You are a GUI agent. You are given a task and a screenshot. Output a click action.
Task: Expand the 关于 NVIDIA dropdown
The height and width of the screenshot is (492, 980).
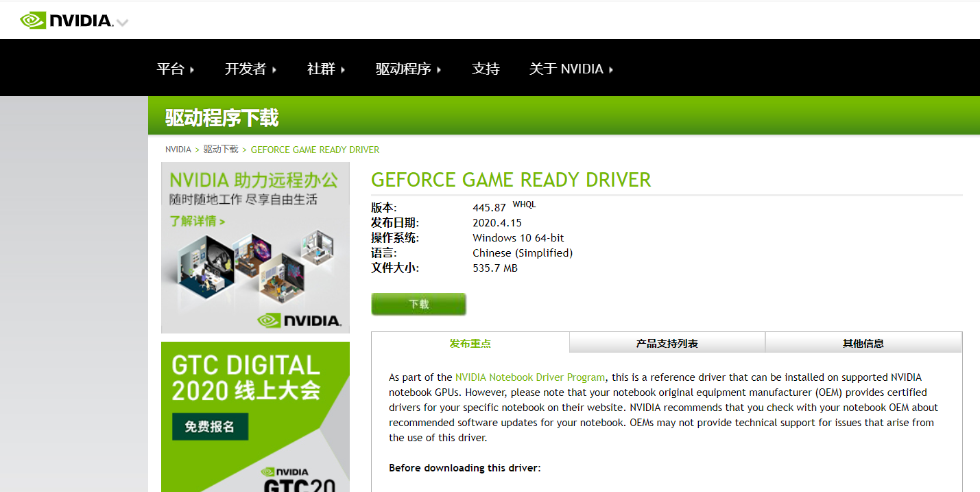tap(568, 68)
